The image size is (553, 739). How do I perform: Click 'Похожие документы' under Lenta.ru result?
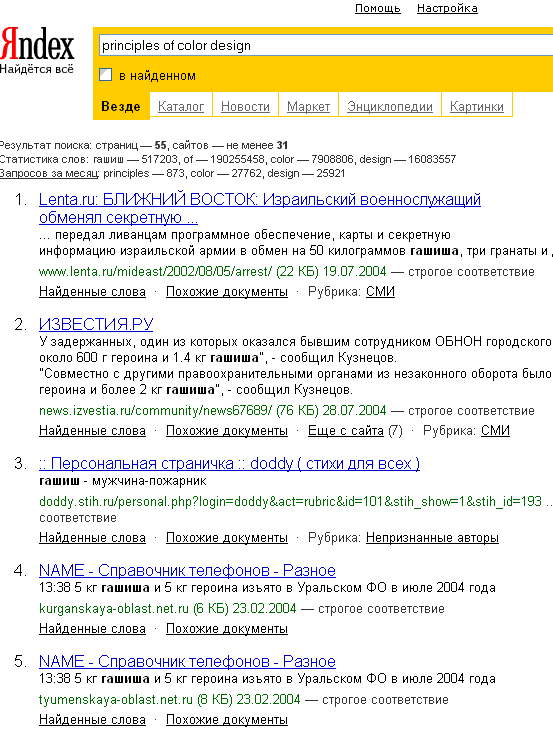227,292
